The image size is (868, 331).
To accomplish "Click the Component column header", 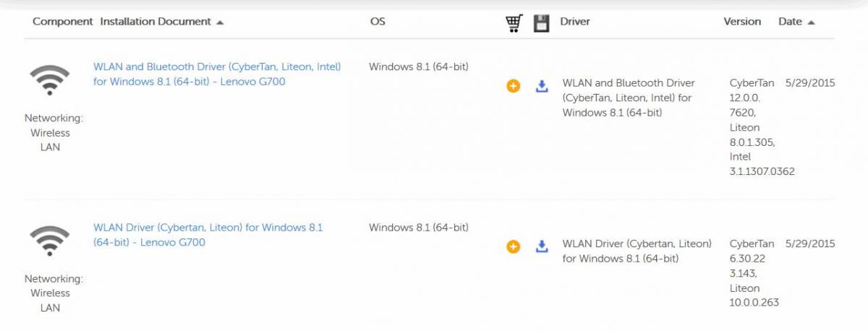I will click(x=63, y=22).
